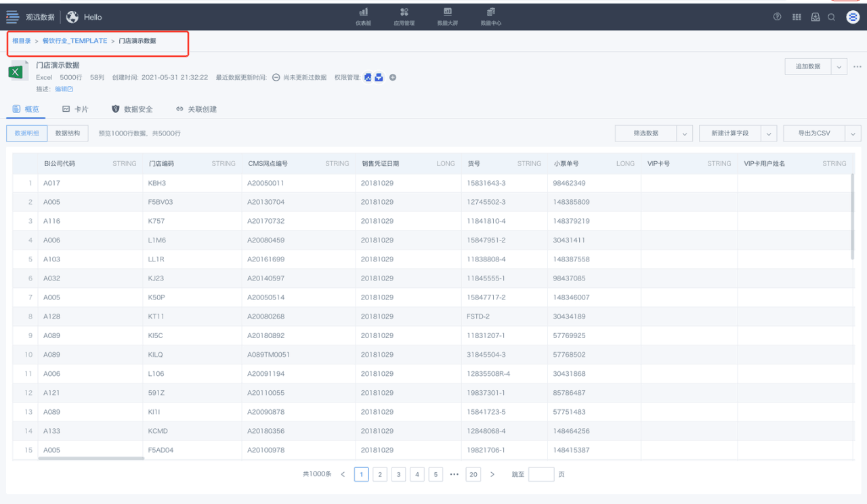867x504 pixels.
Task: Select the 数据明细 view
Action: coord(27,133)
